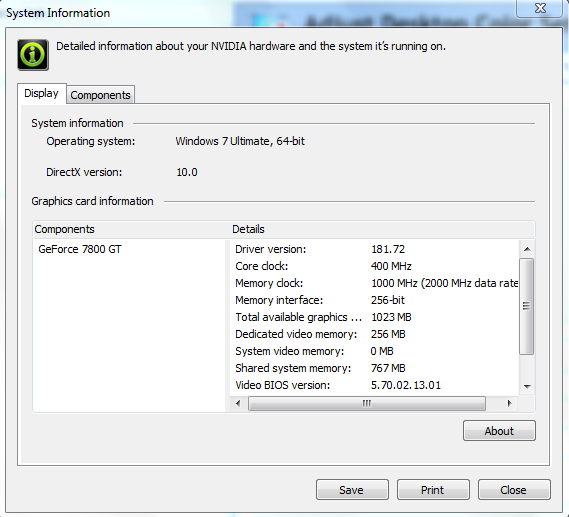The height and width of the screenshot is (517, 569).
Task: Click the Driver version: label
Action: point(271,249)
